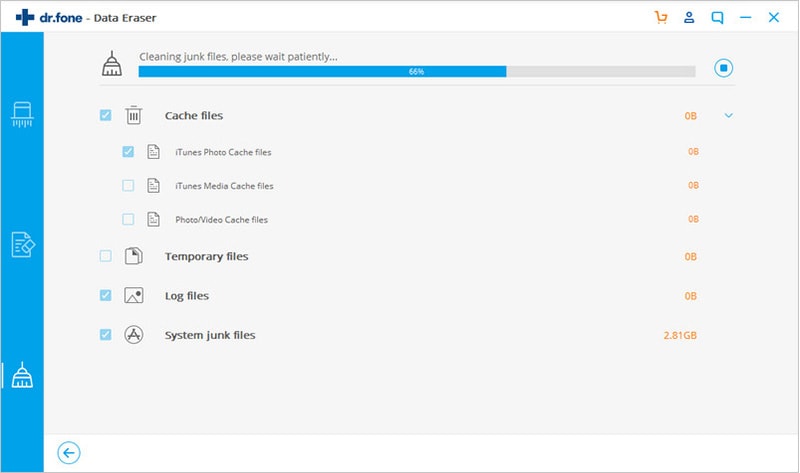Click the Data Eraser title text
800x473 pixels.
125,18
